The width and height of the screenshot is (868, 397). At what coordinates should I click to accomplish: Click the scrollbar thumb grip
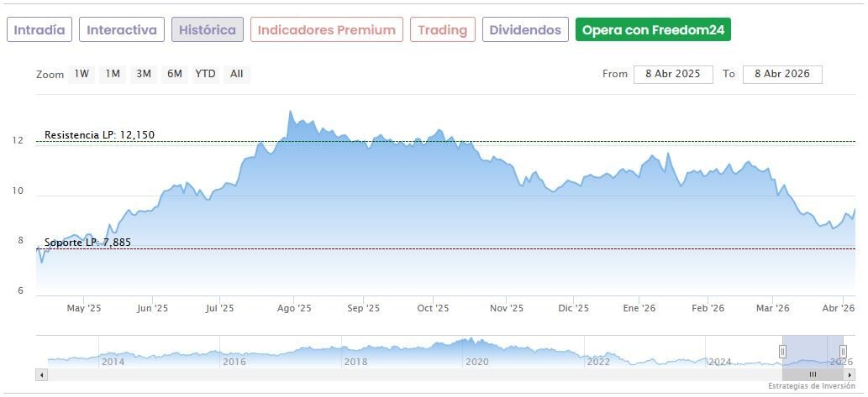(x=813, y=374)
